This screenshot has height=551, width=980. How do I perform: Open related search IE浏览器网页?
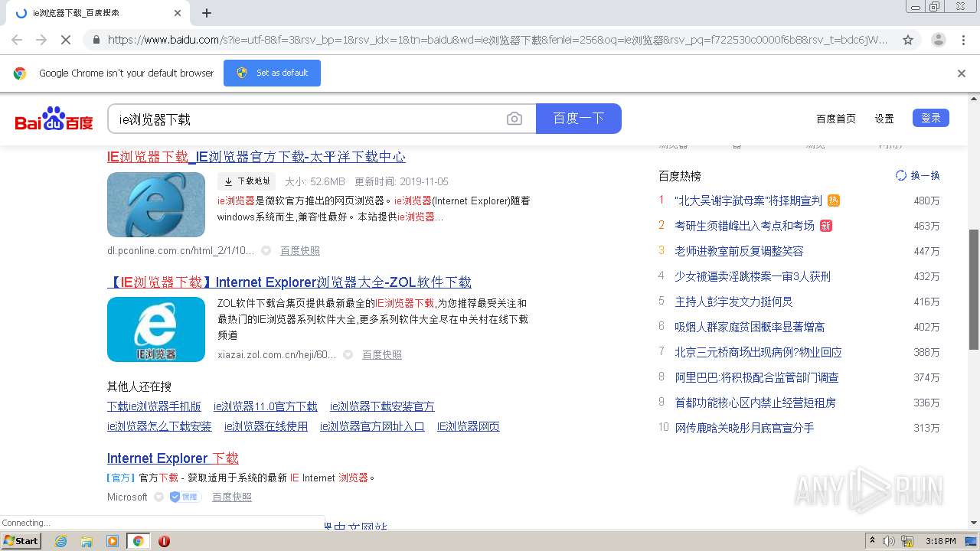point(469,426)
